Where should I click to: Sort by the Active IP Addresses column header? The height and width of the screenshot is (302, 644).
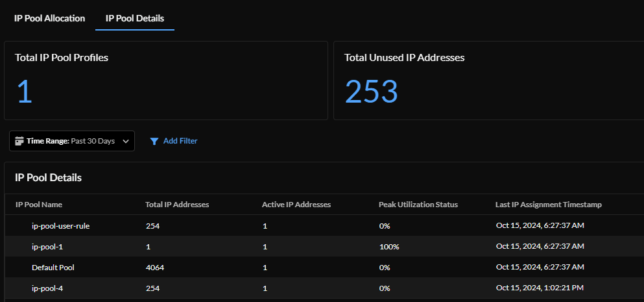[296, 205]
